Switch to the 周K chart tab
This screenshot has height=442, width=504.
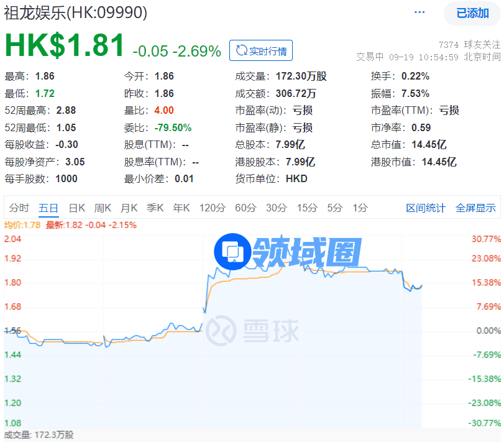coord(103,208)
